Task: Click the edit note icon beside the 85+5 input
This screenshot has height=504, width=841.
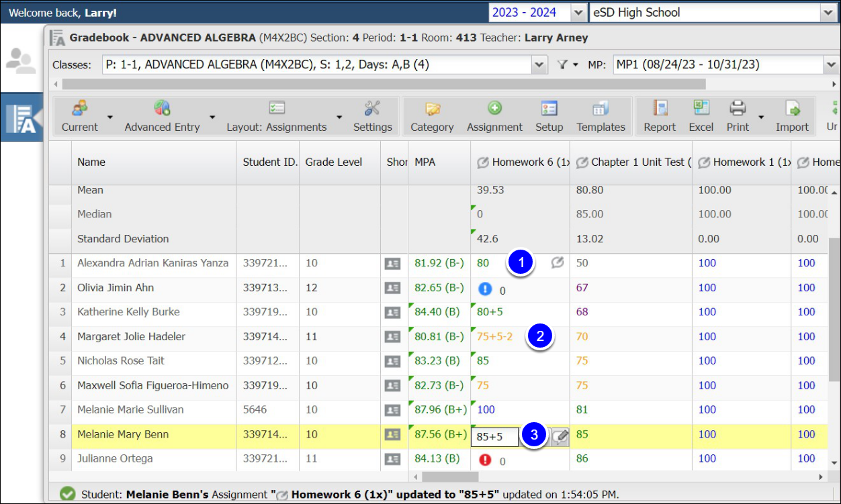Action: click(560, 437)
